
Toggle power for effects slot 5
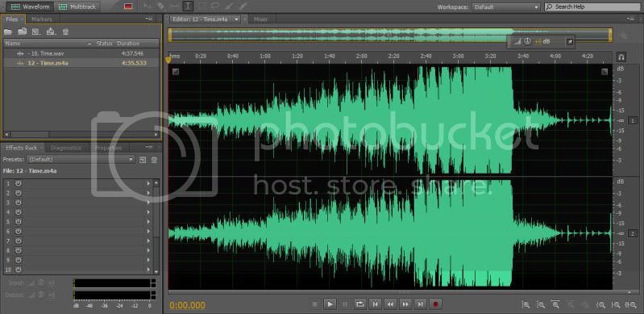pos(18,221)
